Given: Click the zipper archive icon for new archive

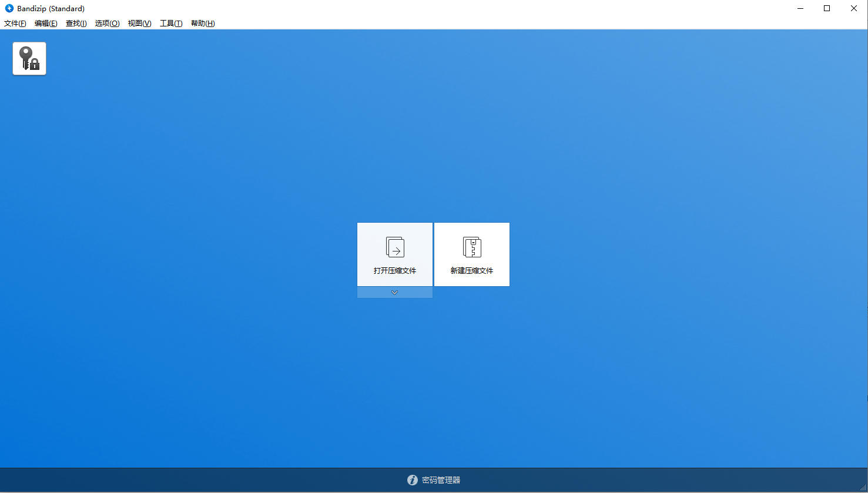Looking at the screenshot, I should tap(472, 247).
